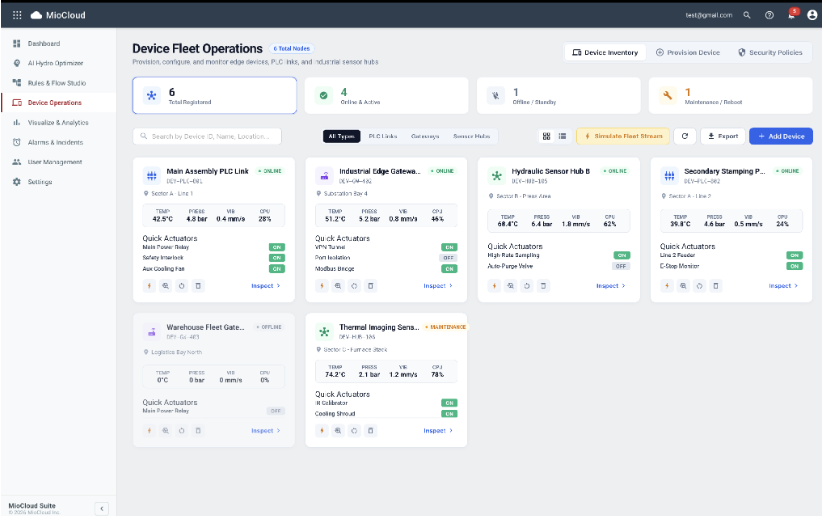Image resolution: width=822 pixels, height=516 pixels.
Task: Toggle the Auto-Purge Valve actuator
Action: (621, 266)
